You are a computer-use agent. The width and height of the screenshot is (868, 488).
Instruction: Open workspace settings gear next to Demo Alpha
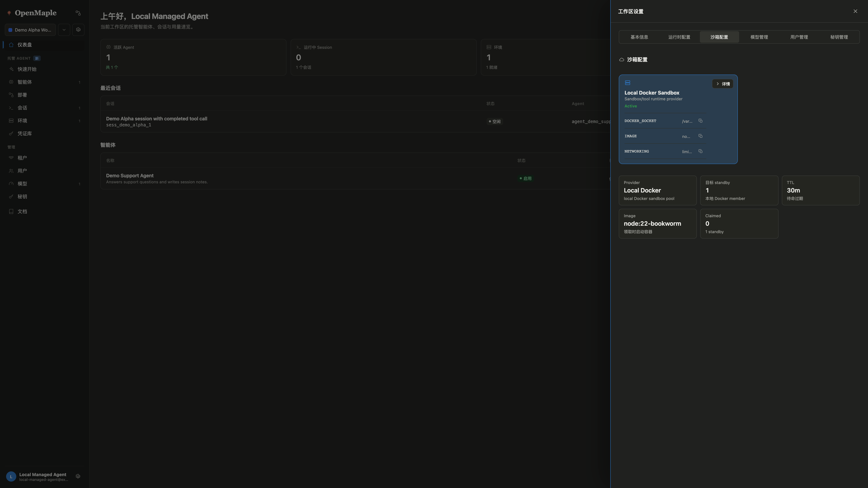click(x=78, y=30)
